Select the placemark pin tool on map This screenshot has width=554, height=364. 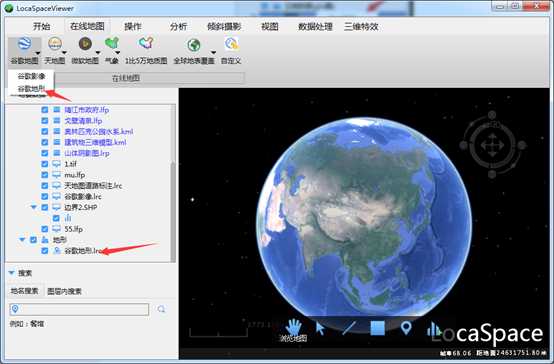pos(406,328)
